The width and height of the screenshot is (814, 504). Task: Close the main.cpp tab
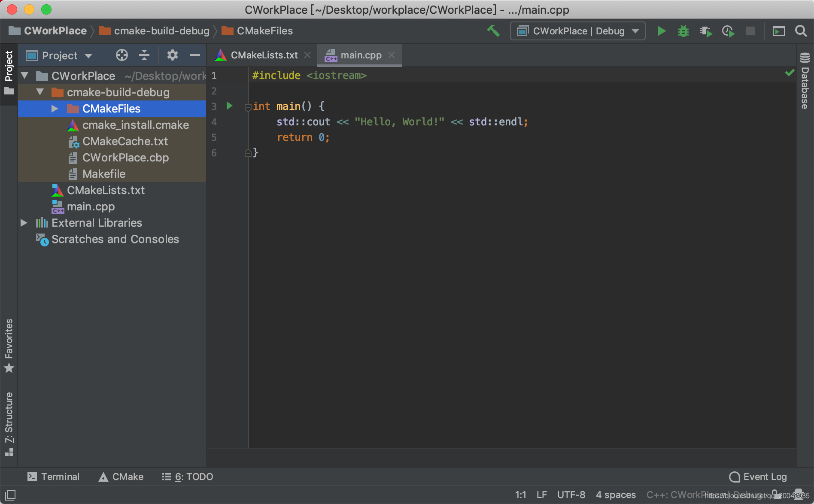click(x=392, y=55)
